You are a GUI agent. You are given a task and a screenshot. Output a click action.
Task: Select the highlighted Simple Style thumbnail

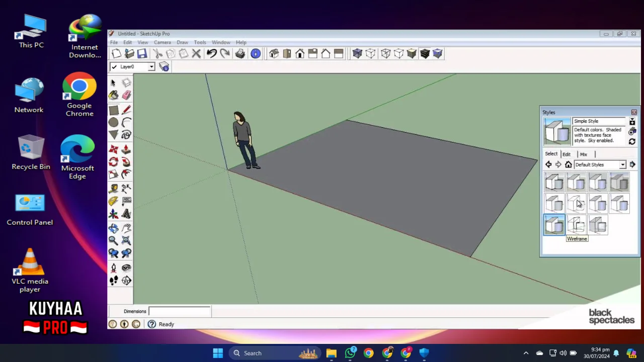coord(554,225)
